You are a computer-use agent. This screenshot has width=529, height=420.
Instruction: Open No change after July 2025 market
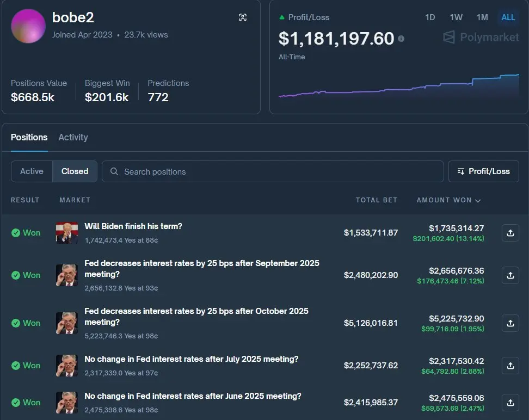tap(191, 359)
